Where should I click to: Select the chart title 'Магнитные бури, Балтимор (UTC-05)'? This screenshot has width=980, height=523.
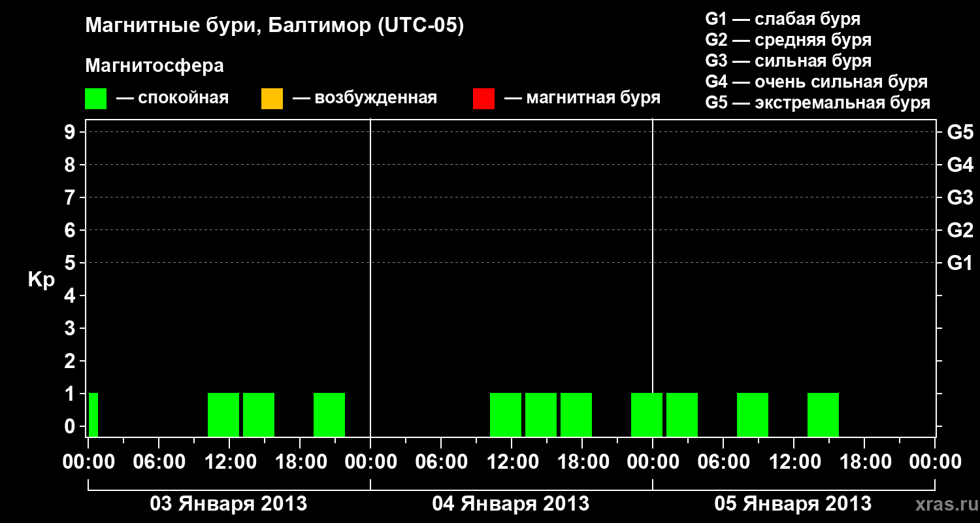(274, 26)
